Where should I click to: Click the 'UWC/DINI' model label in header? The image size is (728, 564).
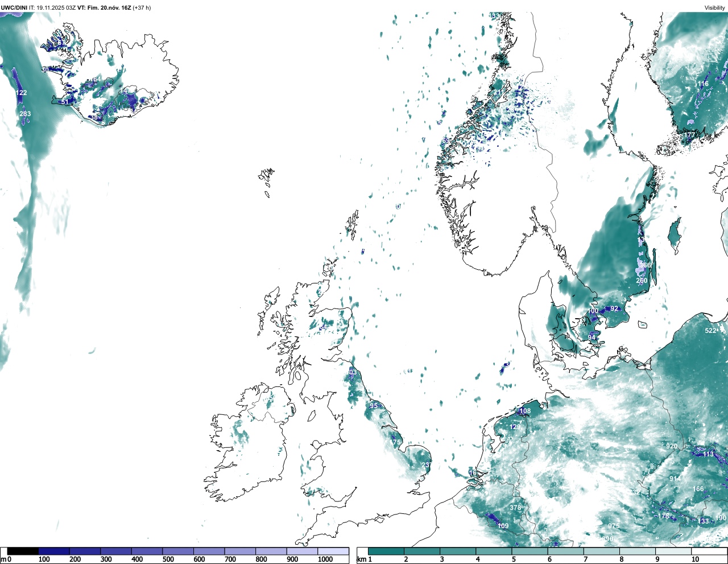click(14, 8)
